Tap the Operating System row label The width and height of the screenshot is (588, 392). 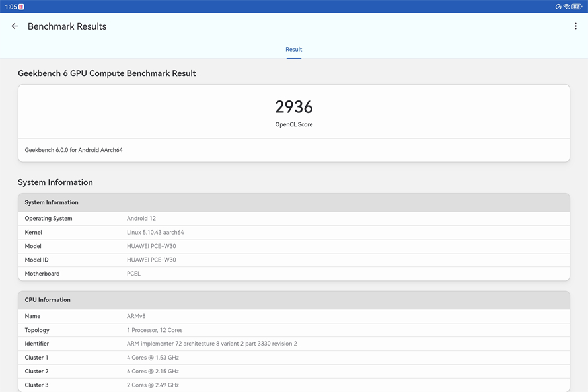coord(48,219)
